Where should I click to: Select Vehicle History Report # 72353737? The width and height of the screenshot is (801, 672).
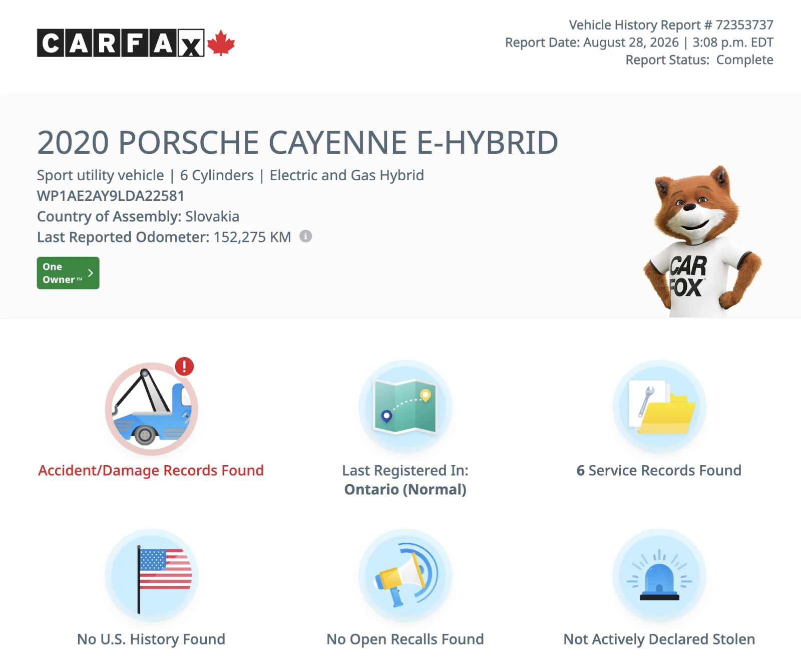click(671, 25)
